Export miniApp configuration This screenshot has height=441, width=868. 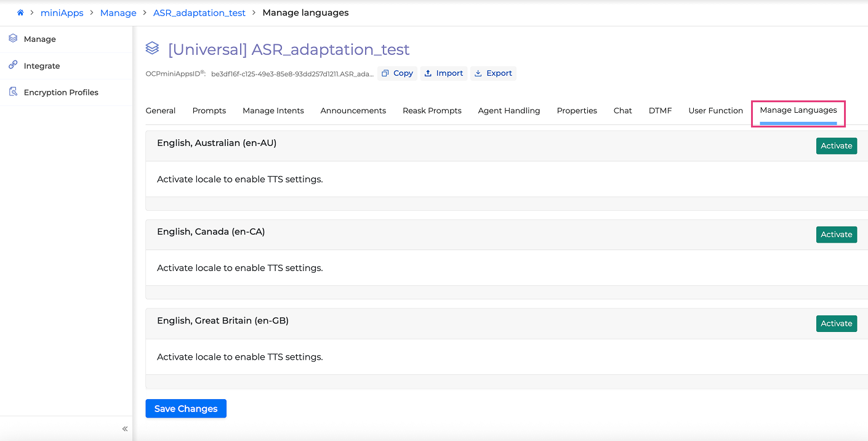[494, 73]
